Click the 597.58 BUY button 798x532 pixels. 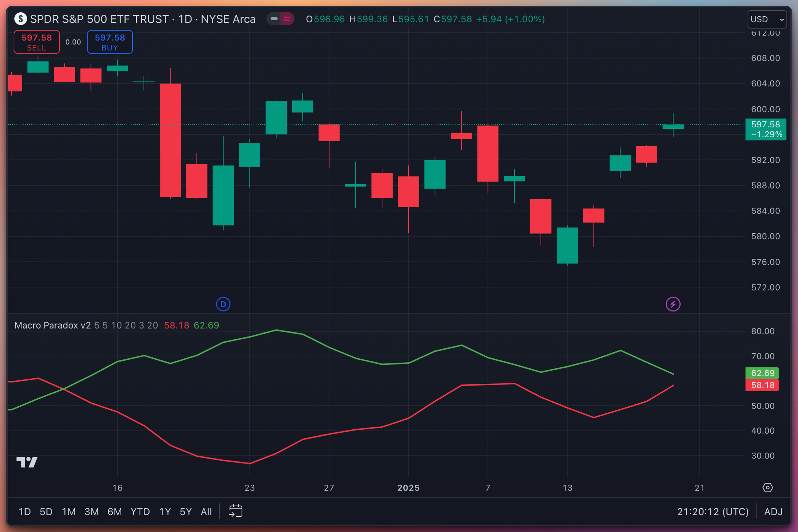(x=110, y=42)
